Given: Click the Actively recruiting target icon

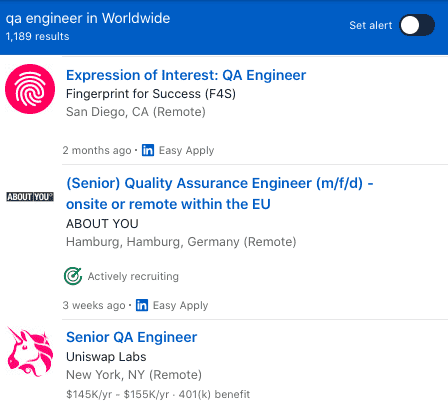Looking at the screenshot, I should [73, 276].
